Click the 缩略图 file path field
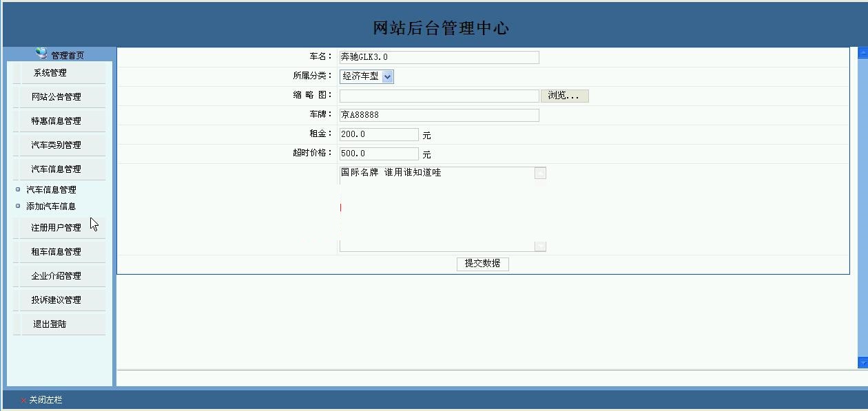868x411 pixels. click(440, 96)
